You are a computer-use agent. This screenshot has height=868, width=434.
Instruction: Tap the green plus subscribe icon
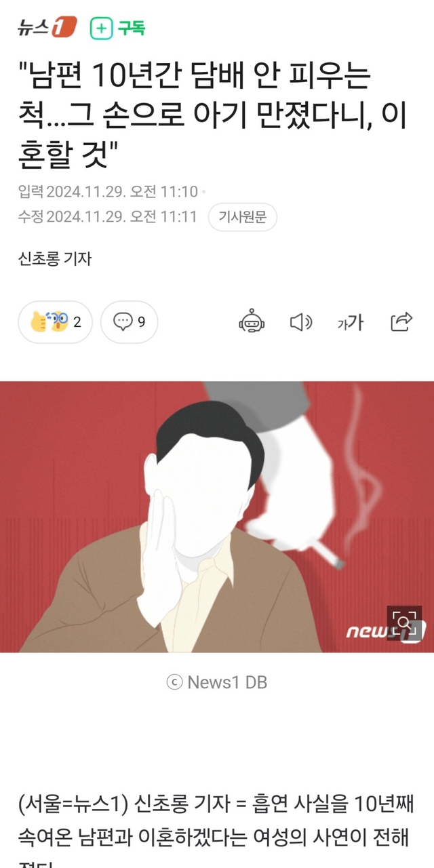pos(101,28)
